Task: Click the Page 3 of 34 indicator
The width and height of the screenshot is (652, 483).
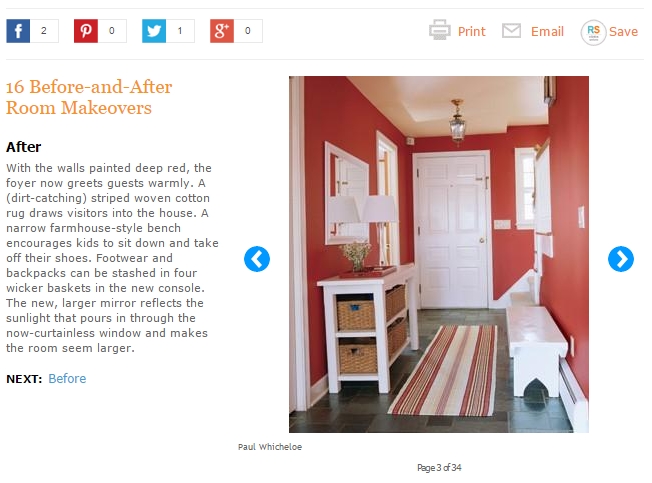Action: click(x=439, y=468)
